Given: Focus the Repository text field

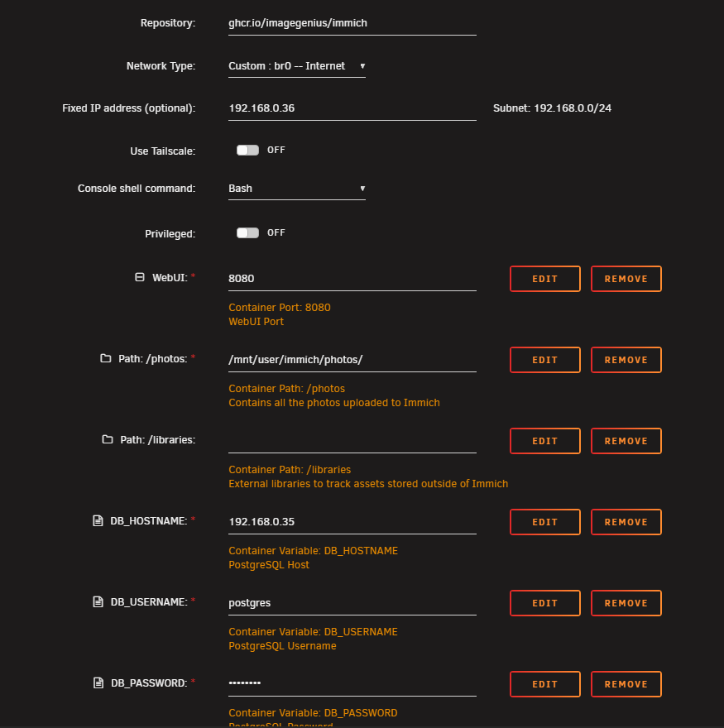Looking at the screenshot, I should pos(352,24).
